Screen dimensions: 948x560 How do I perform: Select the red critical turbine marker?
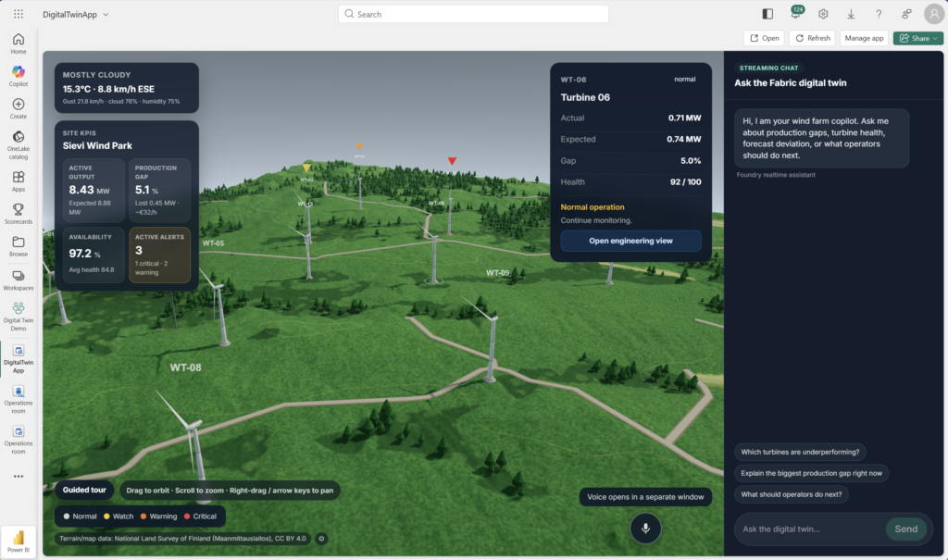(x=452, y=161)
